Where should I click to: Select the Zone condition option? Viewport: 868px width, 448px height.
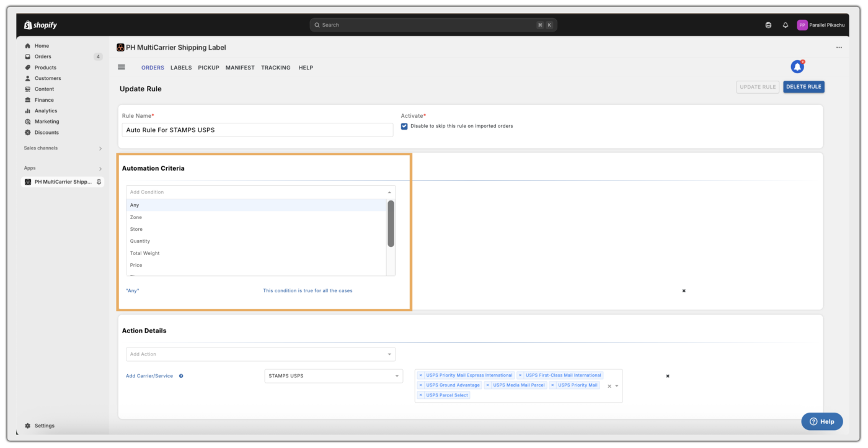[x=256, y=217]
